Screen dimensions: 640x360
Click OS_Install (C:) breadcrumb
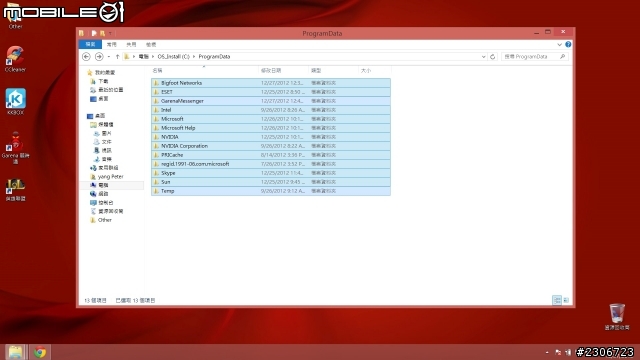[173, 57]
